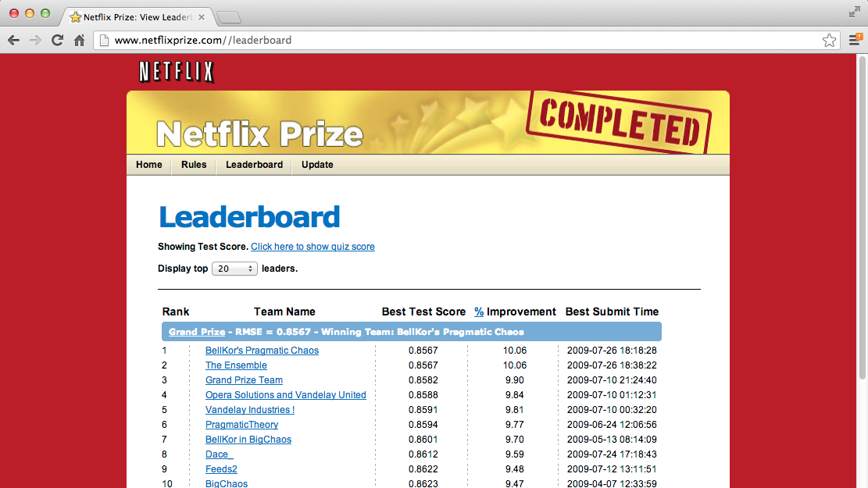Screen dimensions: 868x488
Task: Click the browser forward arrow
Action: [x=35, y=40]
